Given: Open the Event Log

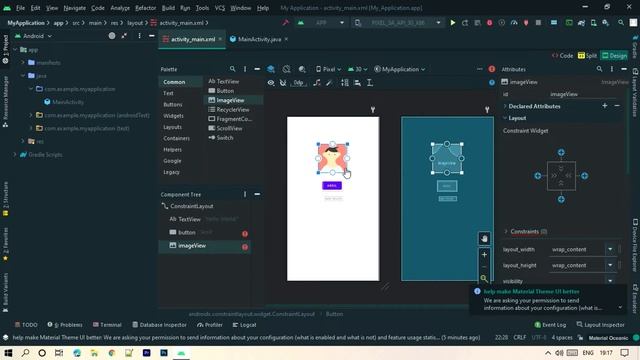Looking at the screenshot, I should coord(550,325).
